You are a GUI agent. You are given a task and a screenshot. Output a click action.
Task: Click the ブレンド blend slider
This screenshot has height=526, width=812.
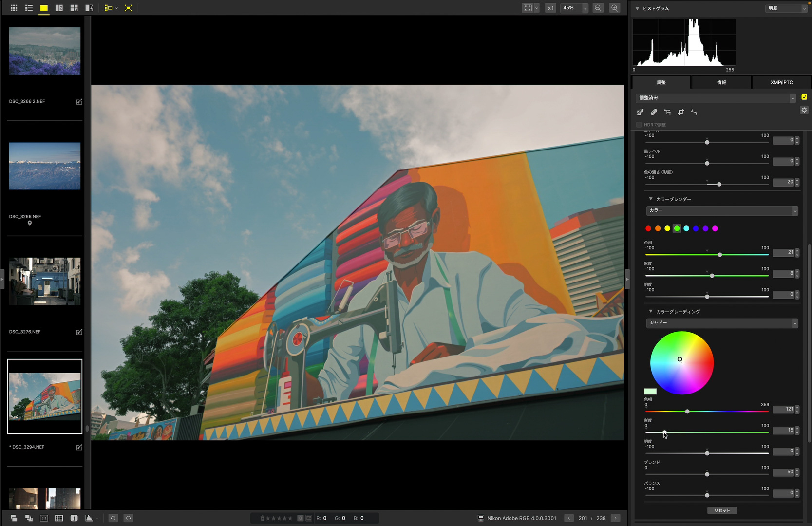click(707, 474)
